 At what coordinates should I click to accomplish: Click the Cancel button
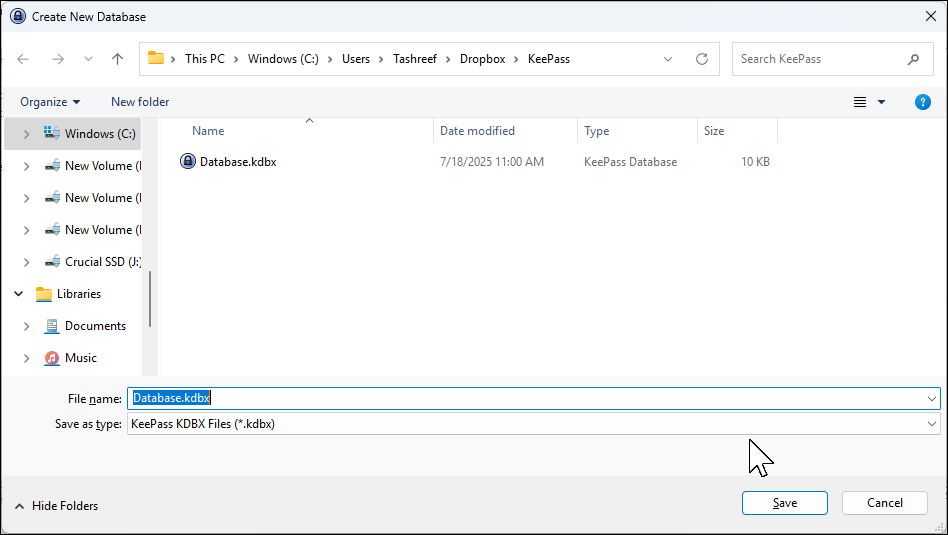[885, 503]
